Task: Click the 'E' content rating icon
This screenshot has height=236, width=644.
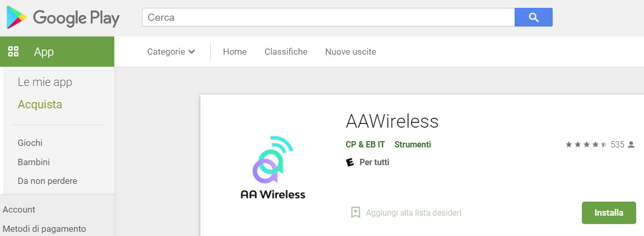Action: tap(350, 162)
